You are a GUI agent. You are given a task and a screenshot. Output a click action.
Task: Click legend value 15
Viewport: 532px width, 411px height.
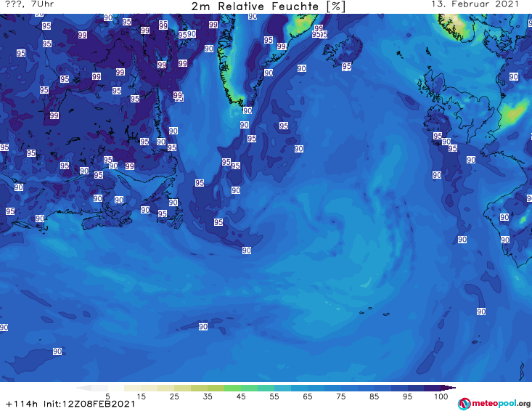(141, 396)
